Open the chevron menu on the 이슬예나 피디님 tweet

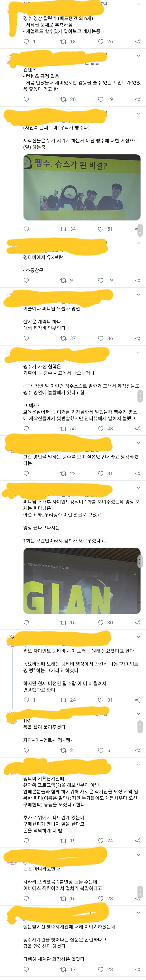click(x=138, y=295)
